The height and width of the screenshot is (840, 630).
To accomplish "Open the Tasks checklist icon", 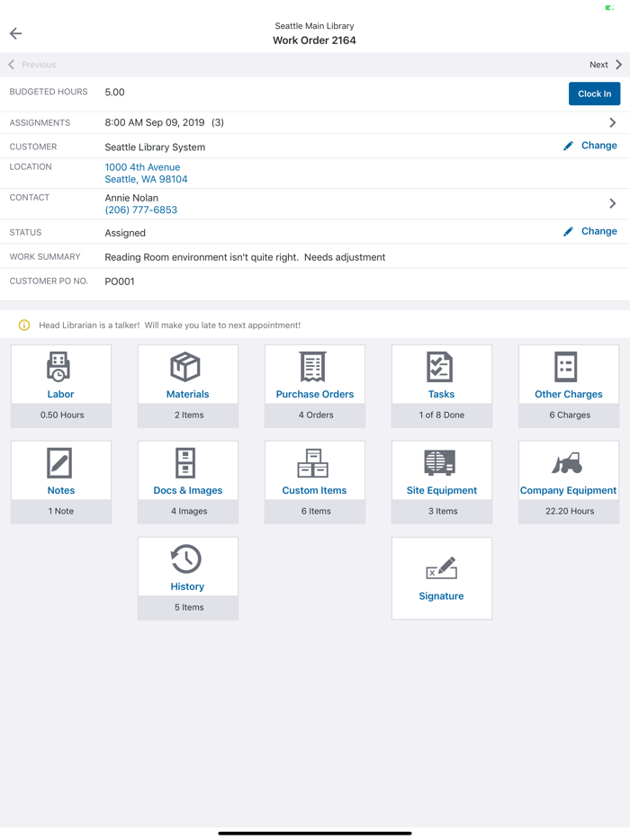I will coord(440,366).
